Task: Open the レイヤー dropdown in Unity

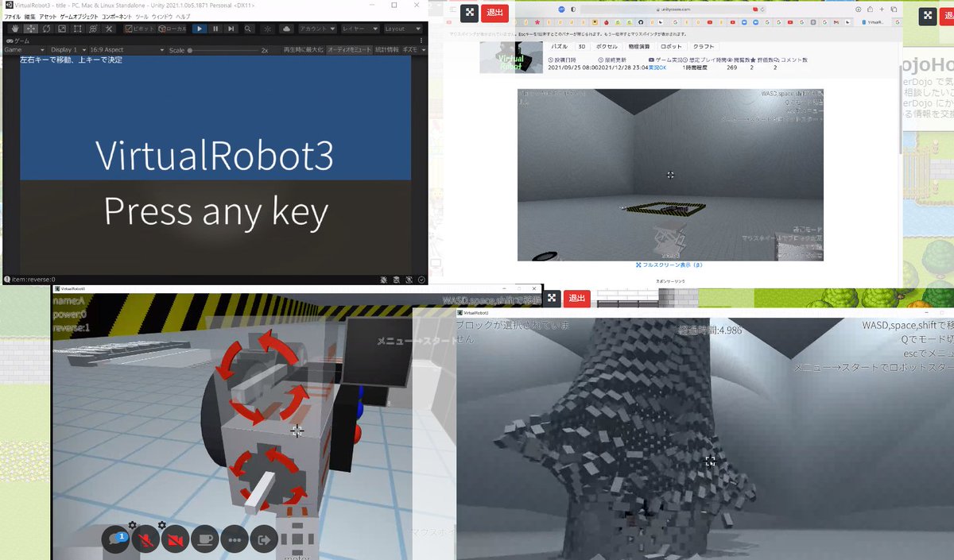Action: [360, 29]
